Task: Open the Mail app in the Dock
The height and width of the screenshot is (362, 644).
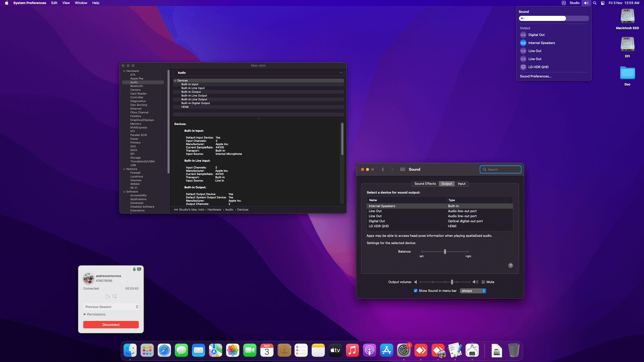Action: (x=199, y=351)
